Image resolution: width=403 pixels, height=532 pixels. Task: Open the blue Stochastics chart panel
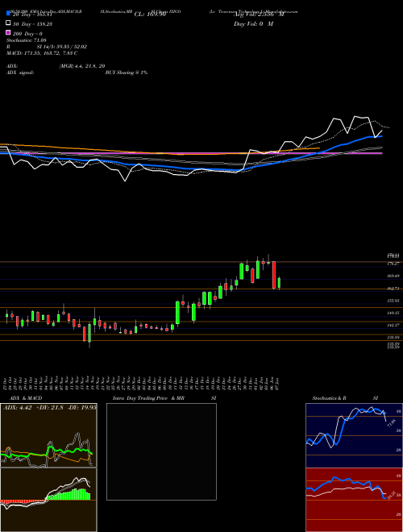354,435
